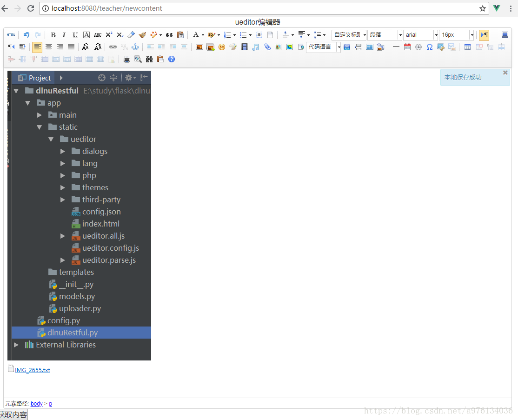Select body in the element path
Viewport: 518px width, 420px height.
click(x=37, y=403)
